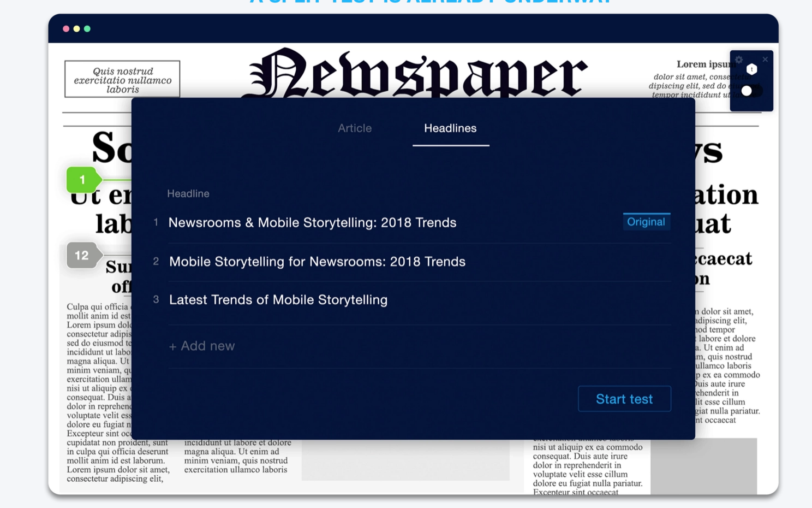
Task: Click the Original badge on headline 1
Action: point(646,222)
